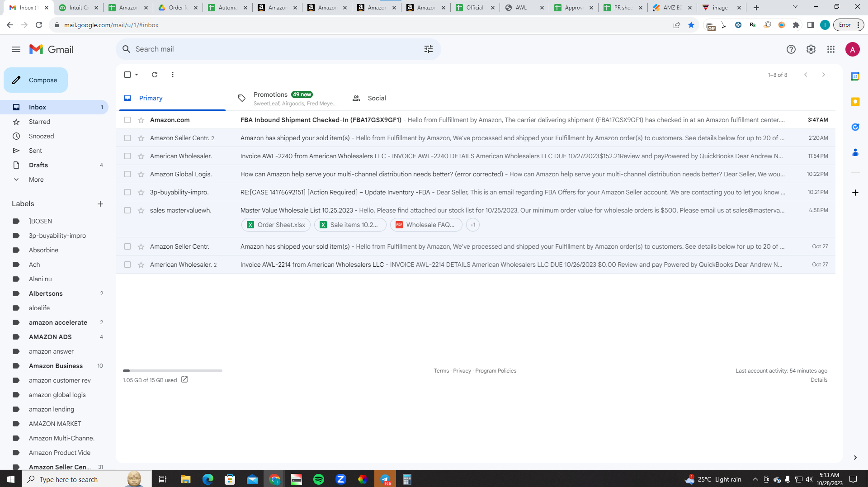The width and height of the screenshot is (868, 487).
Task: Show the side panel arrow
Action: [x=855, y=458]
